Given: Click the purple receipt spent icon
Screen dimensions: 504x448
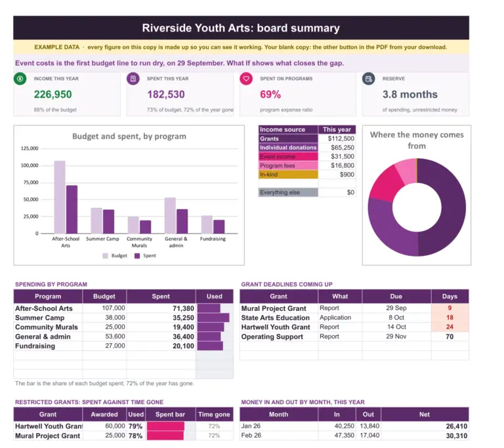Looking at the screenshot, I should tap(133, 79).
